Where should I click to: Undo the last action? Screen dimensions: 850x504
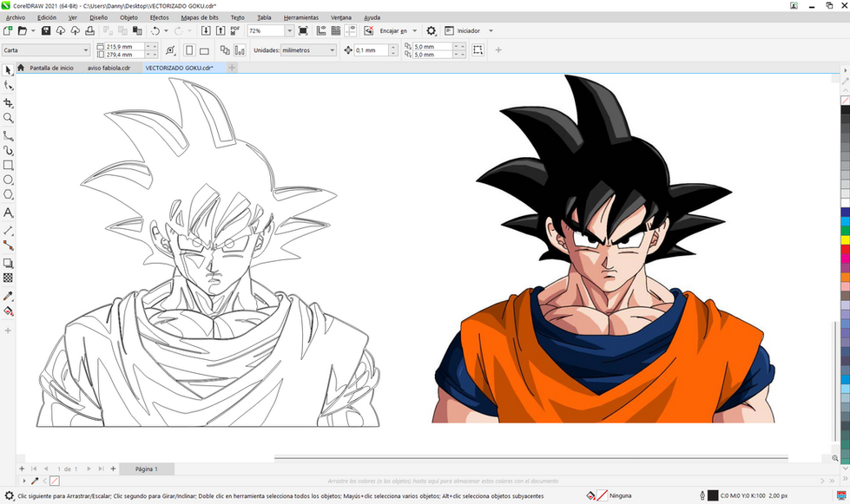(155, 31)
